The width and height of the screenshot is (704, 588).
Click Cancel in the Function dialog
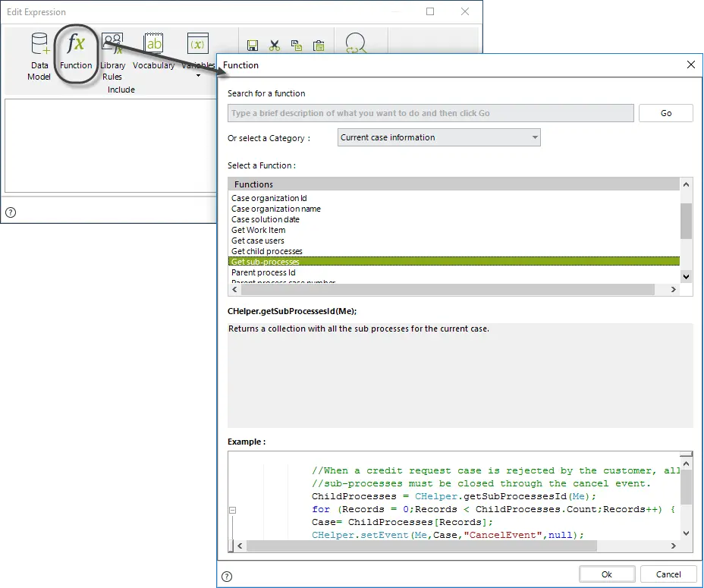coord(668,574)
